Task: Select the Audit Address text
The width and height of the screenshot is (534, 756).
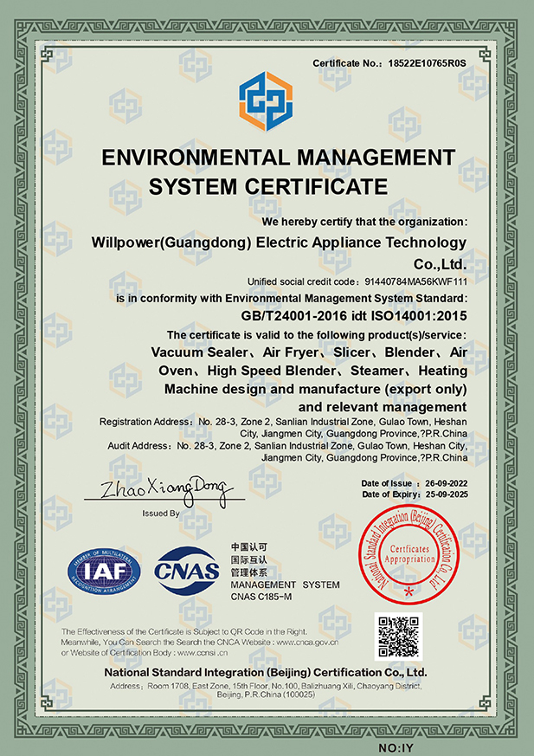Action: (x=287, y=451)
